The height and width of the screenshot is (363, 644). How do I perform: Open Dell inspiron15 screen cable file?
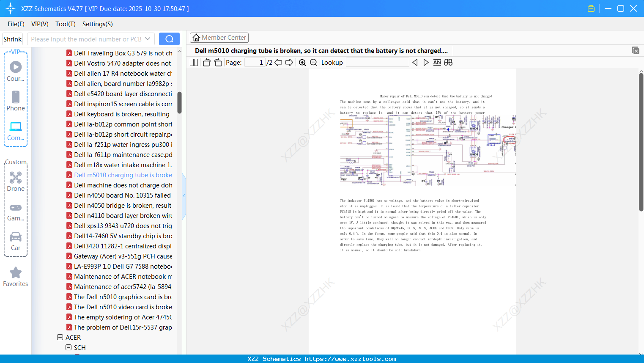(119, 104)
